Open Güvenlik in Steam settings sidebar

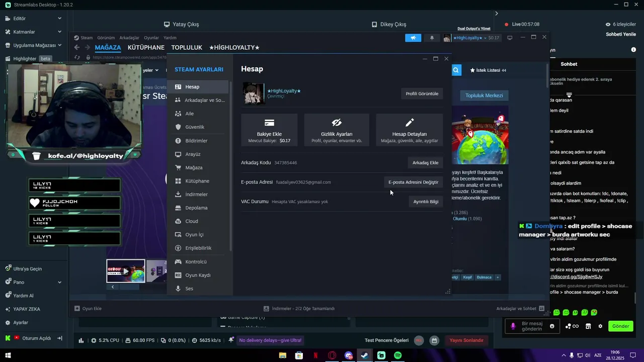tap(198, 127)
